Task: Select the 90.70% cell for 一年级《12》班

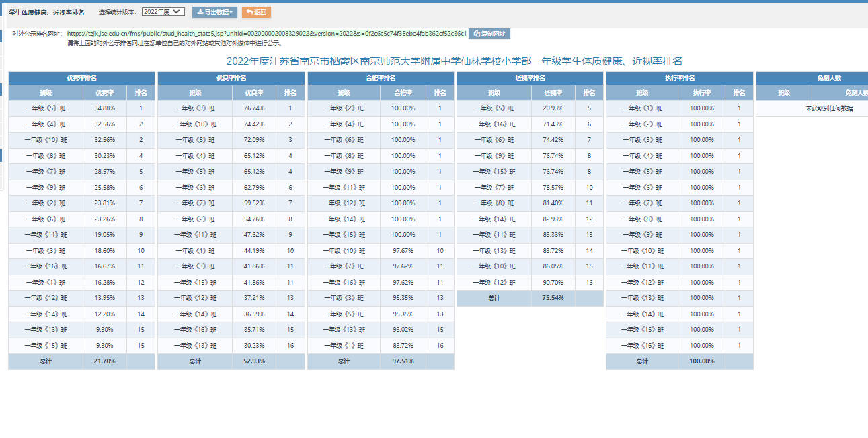Action: tap(553, 283)
